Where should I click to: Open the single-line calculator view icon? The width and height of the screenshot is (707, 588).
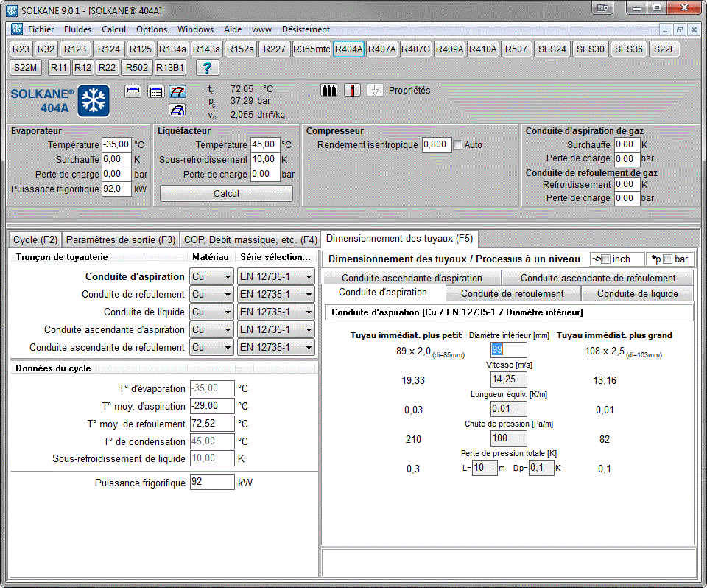pyautogui.click(x=133, y=91)
